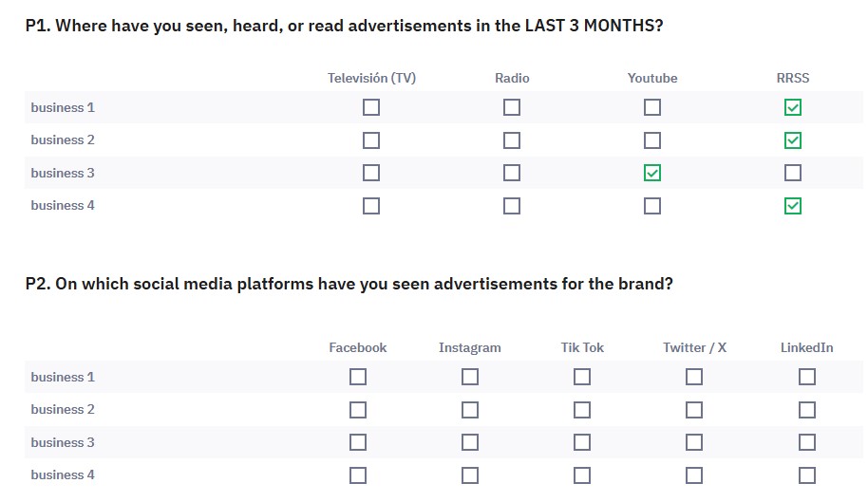Tick Instagram for business 2
The height and width of the screenshot is (502, 868).
470,410
